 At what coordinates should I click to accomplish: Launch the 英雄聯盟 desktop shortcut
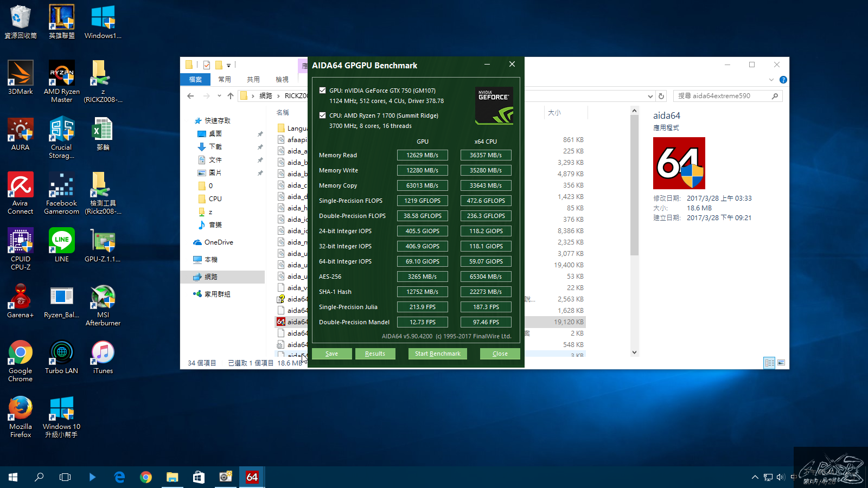point(62,22)
